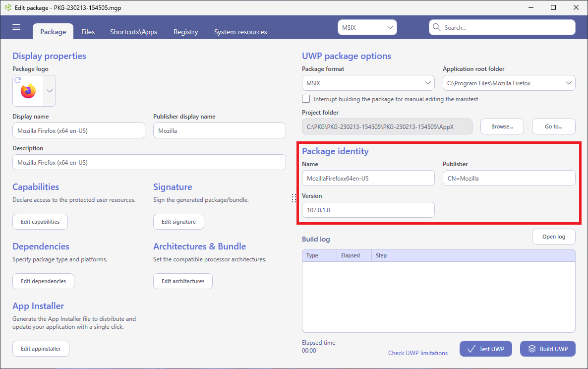Open the Shortcuts\Apps tab
Screen dimensions: 588x369
133,32
